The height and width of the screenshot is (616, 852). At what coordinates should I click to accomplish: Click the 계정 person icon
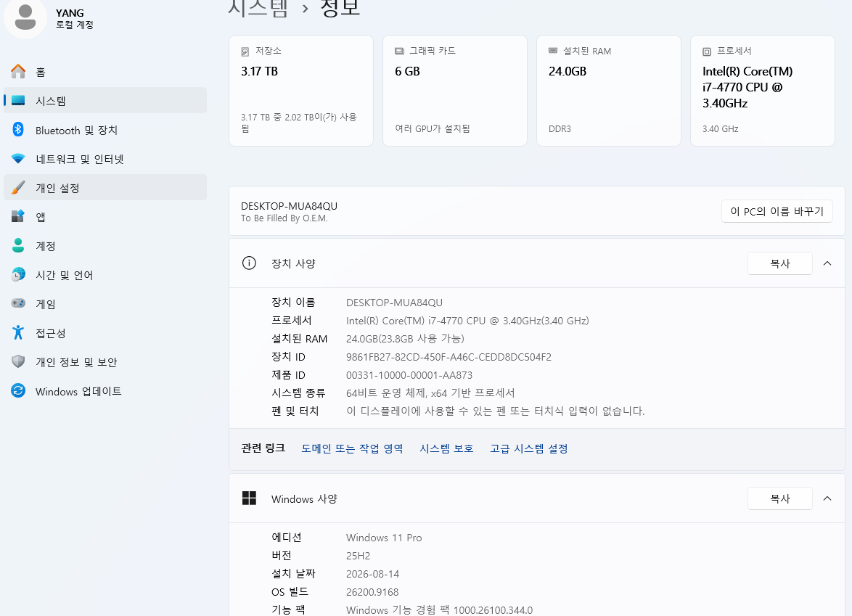click(x=18, y=245)
